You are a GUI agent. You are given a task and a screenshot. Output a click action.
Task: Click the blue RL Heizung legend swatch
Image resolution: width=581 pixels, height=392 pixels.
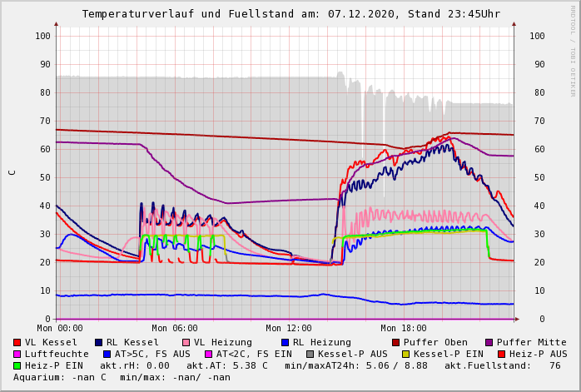pos(286,342)
